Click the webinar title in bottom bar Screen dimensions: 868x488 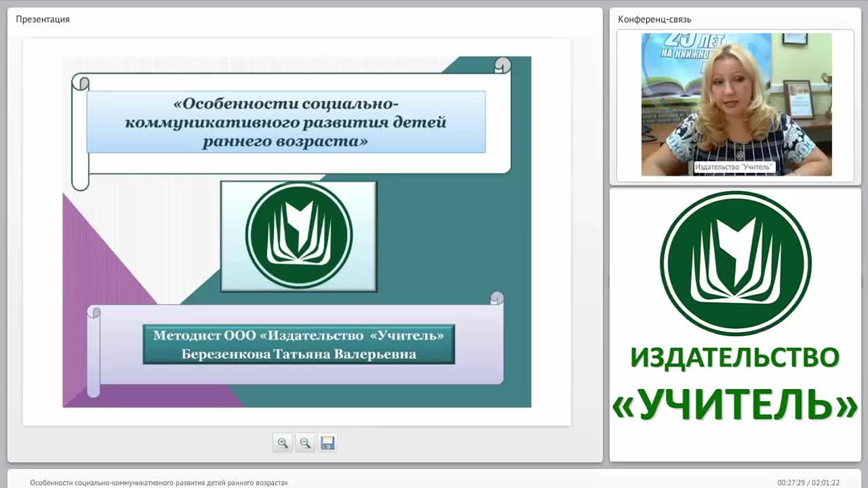tap(159, 483)
